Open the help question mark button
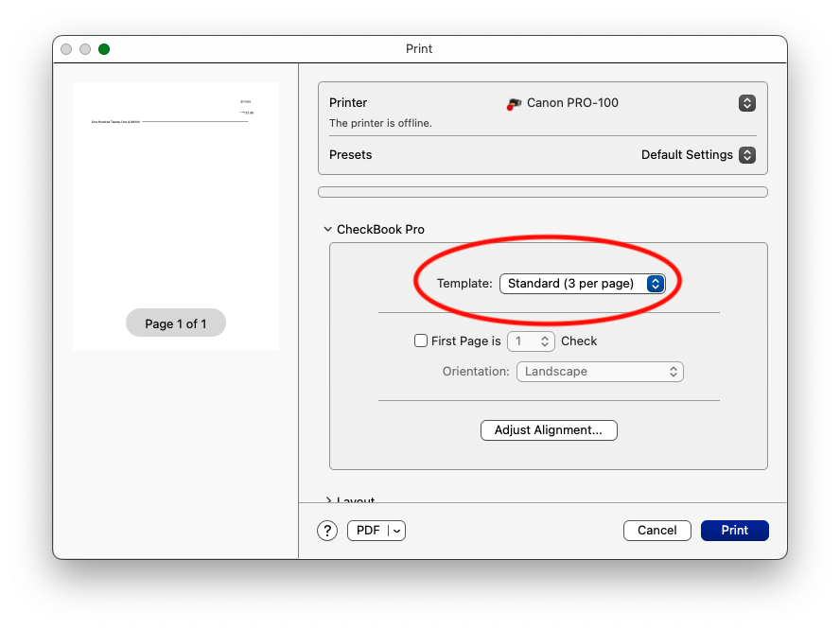 (x=326, y=531)
